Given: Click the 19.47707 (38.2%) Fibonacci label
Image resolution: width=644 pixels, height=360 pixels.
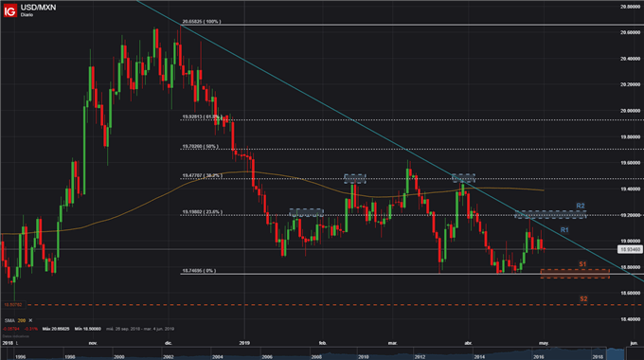Looking at the screenshot, I should [202, 175].
